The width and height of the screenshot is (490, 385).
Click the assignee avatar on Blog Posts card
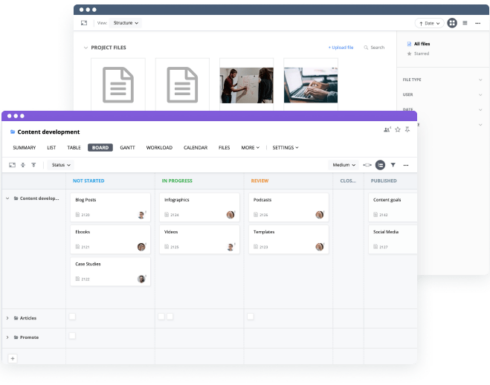[142, 215]
